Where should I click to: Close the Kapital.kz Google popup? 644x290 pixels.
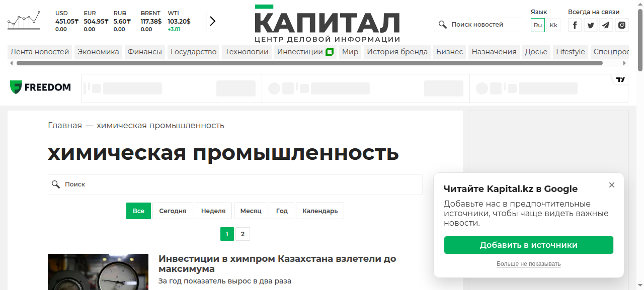[x=612, y=185]
